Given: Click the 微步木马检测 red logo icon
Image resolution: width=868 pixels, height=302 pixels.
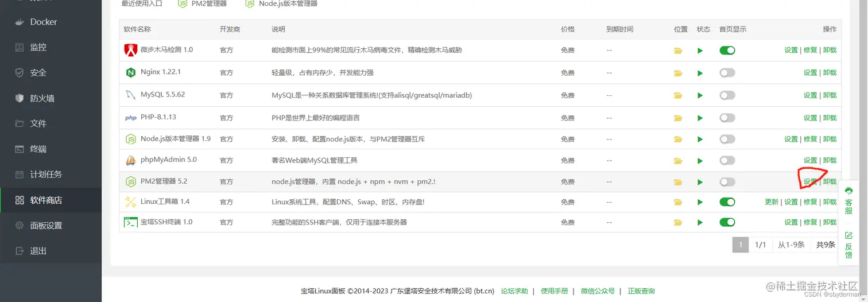Looking at the screenshot, I should coord(130,50).
